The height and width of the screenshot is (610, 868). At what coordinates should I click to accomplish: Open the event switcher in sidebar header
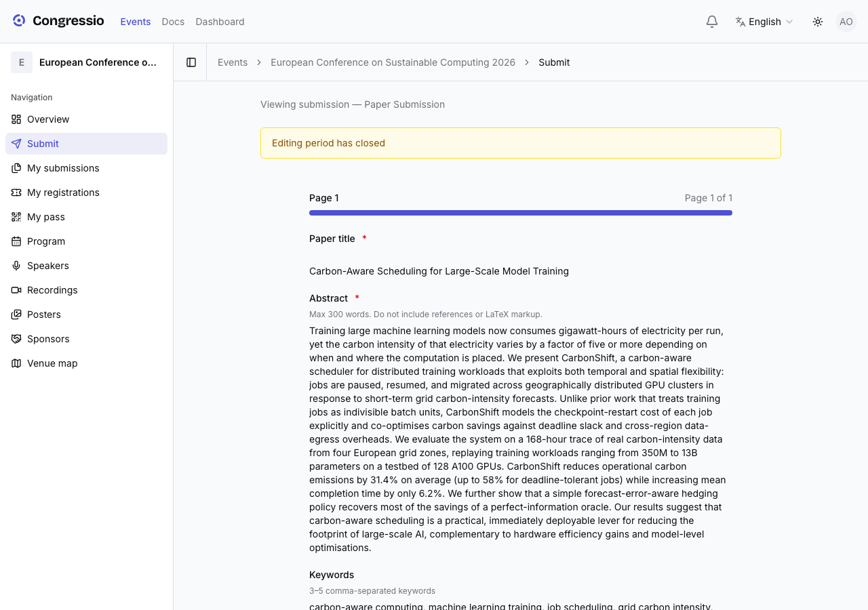pos(86,62)
